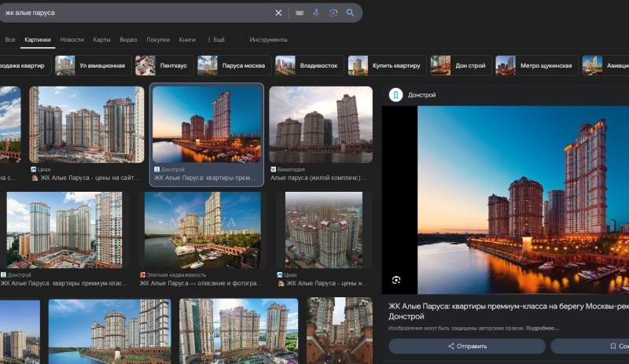
Task: Open the Покупки tab
Action: [x=158, y=40]
